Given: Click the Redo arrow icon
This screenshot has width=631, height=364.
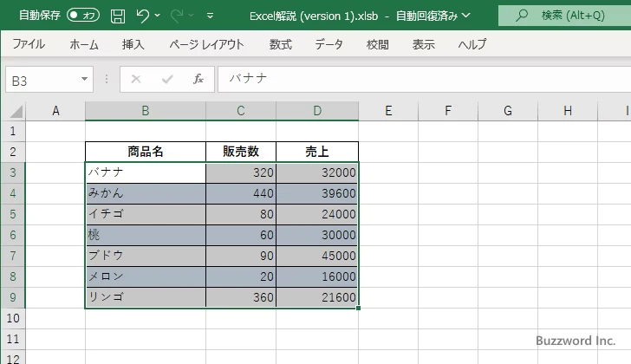Looking at the screenshot, I should pos(176,16).
